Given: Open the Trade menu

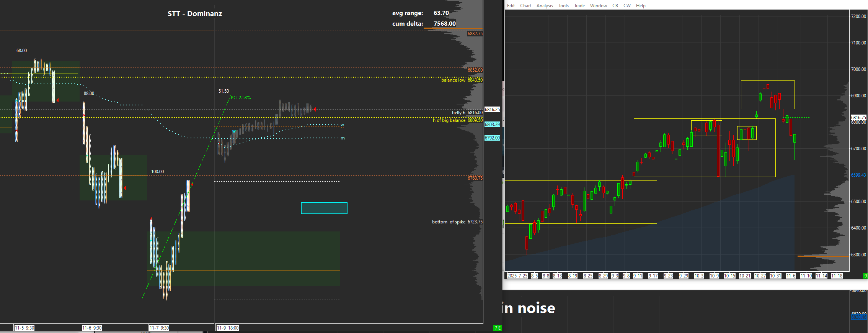Looking at the screenshot, I should point(579,6).
